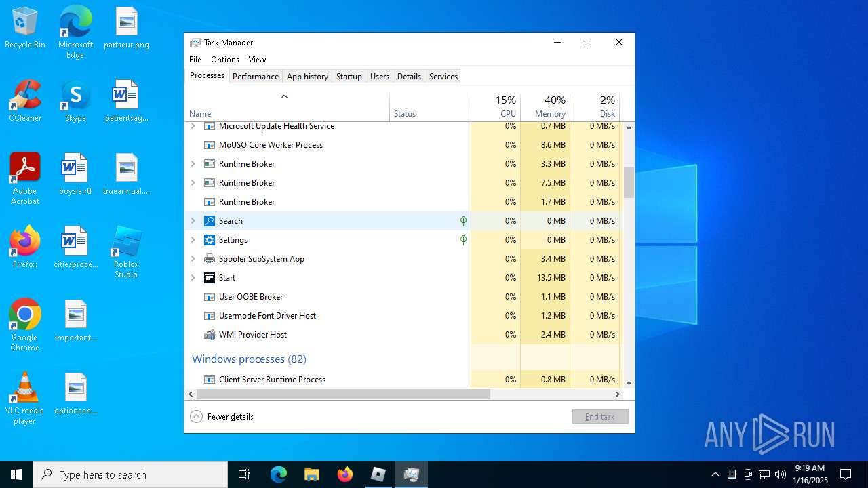Select CCleaner desktop shortcut
Screen dimensions: 868x488
click(x=25, y=102)
